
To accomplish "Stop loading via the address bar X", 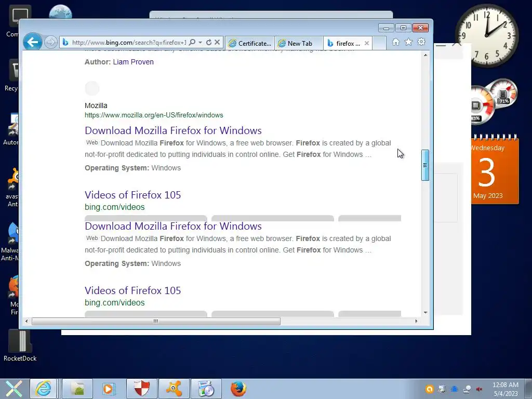I will [217, 43].
